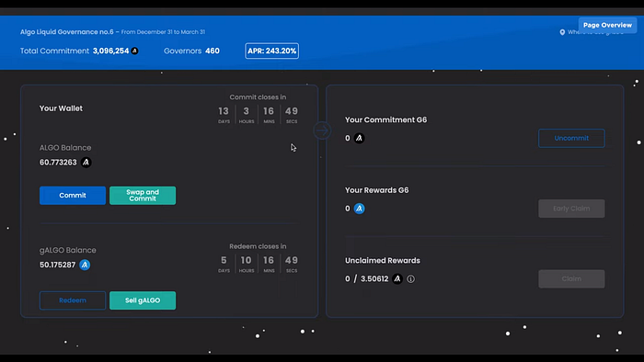Click the Swap and Commit button
Viewport: 644px width, 362px height.
(x=143, y=195)
